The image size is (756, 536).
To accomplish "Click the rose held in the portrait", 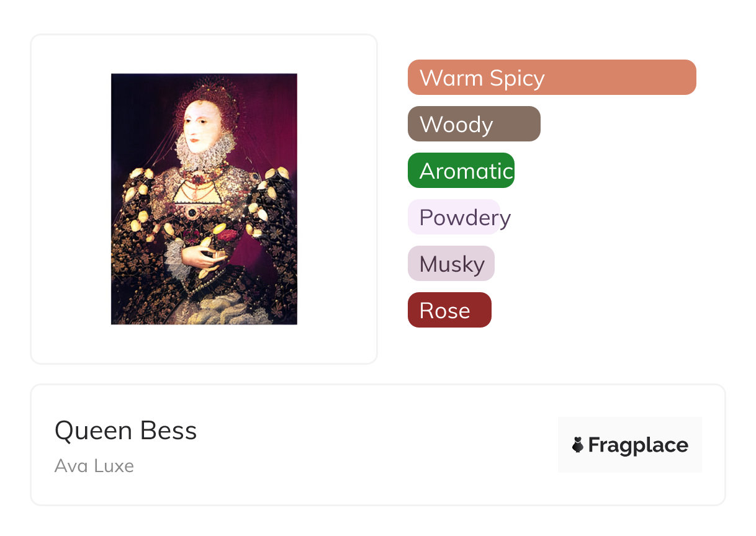I will [228, 235].
